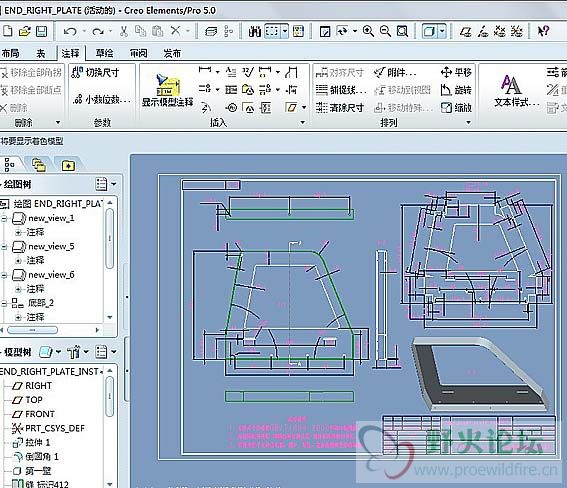Screen dimensions: 567x488
Task: Click the tree structure icon in toolbar
Action: click(229, 31)
